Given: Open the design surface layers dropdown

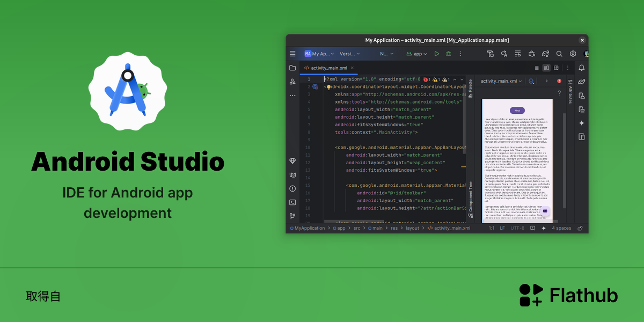Looking at the screenshot, I should (x=531, y=81).
